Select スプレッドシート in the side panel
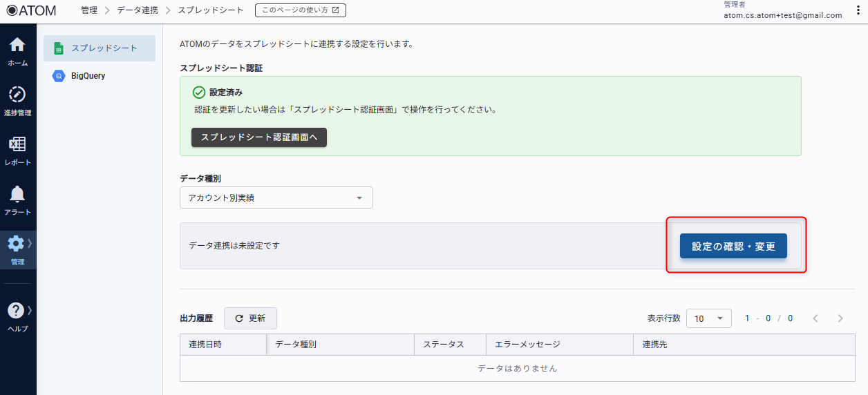This screenshot has height=395, width=868. (100, 48)
